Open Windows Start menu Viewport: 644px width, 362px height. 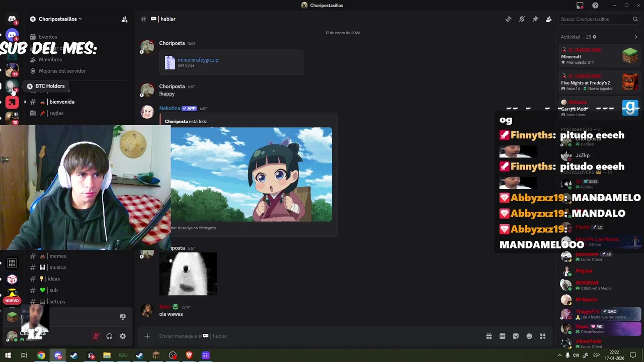pyautogui.click(x=8, y=355)
